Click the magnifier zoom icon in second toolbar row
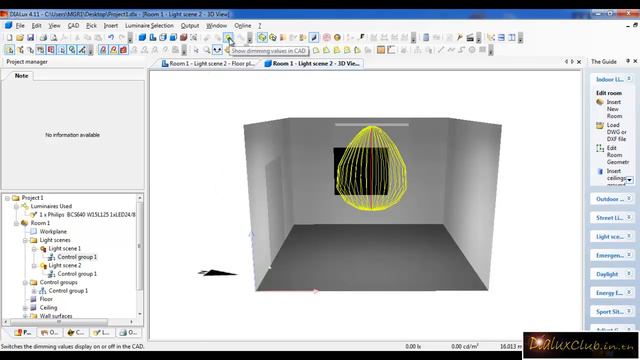This screenshot has width=640, height=360. click(207, 50)
